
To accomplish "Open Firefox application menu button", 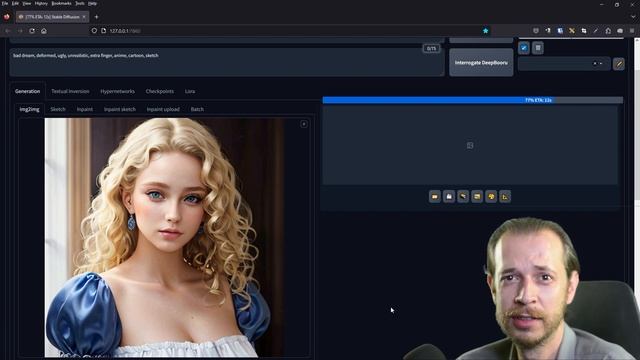I will [632, 31].
